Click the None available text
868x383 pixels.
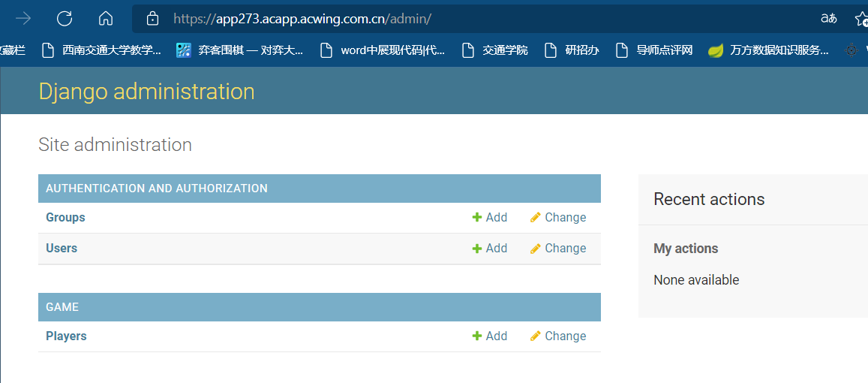point(696,280)
